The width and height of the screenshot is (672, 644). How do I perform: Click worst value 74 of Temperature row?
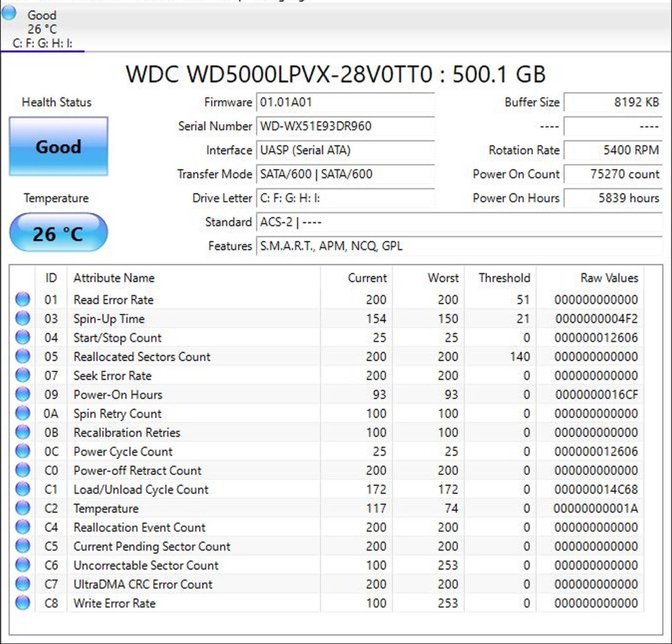tap(451, 508)
